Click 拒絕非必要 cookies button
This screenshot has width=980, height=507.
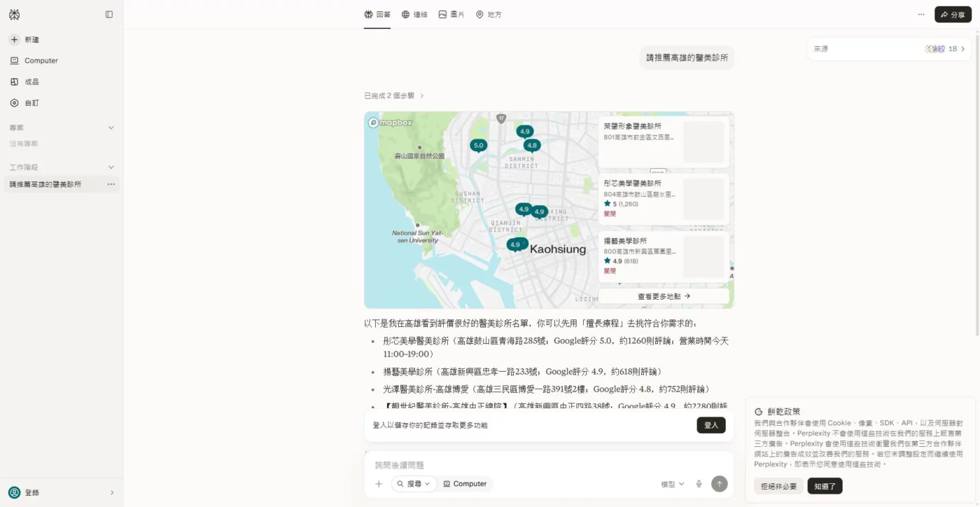point(778,486)
